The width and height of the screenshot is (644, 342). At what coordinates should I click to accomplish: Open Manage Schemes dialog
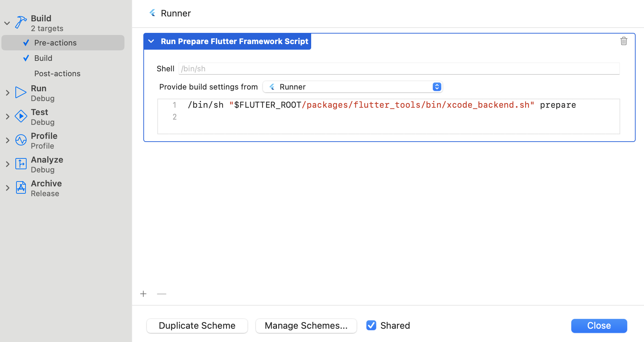[x=306, y=326]
